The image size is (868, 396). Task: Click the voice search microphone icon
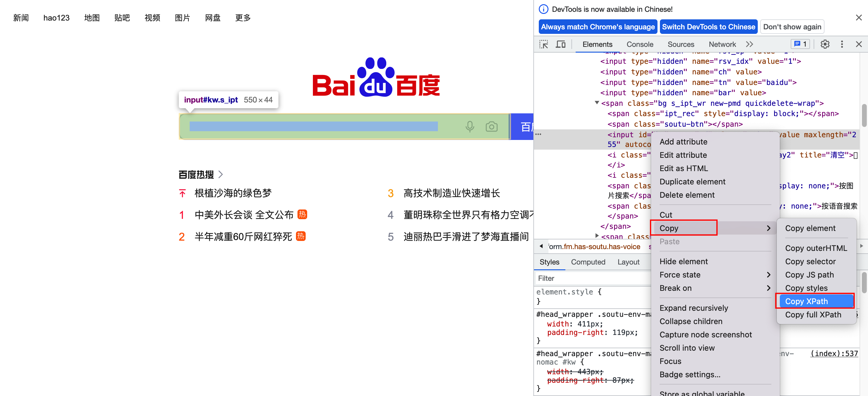coord(470,126)
